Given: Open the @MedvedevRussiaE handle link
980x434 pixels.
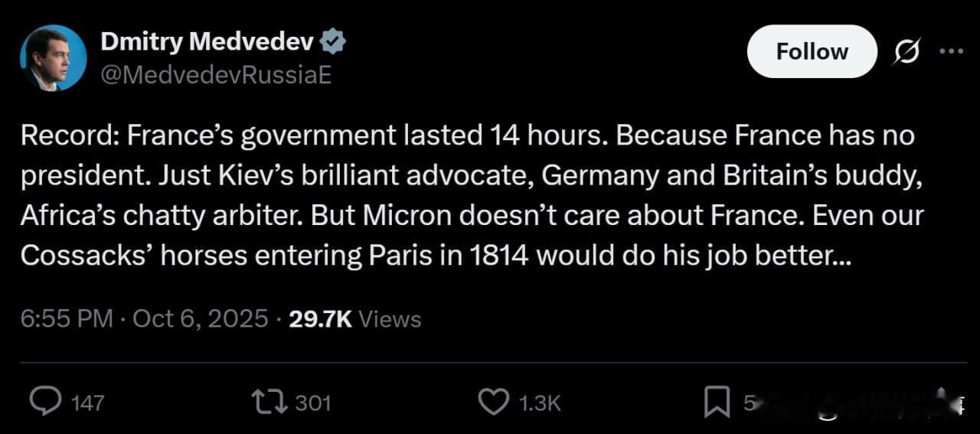Looking at the screenshot, I should 216,76.
